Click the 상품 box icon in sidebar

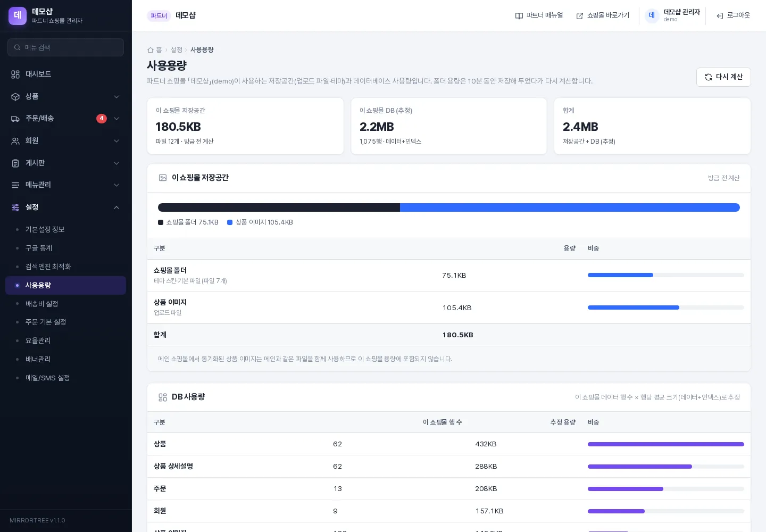(15, 97)
